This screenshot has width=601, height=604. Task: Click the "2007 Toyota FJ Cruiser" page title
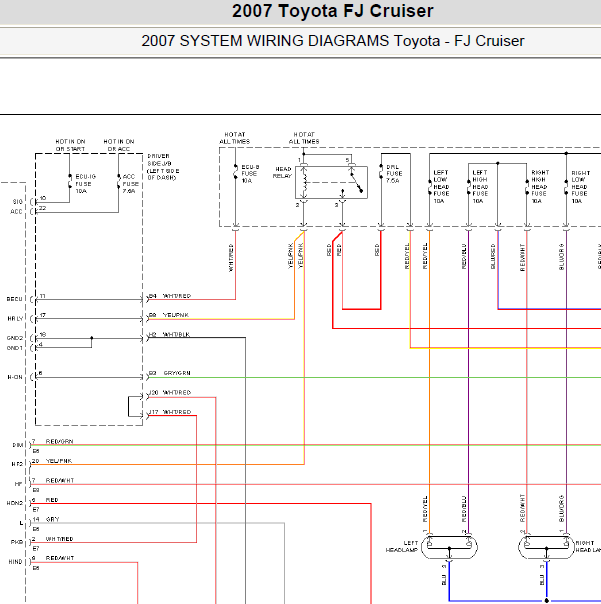pyautogui.click(x=332, y=11)
